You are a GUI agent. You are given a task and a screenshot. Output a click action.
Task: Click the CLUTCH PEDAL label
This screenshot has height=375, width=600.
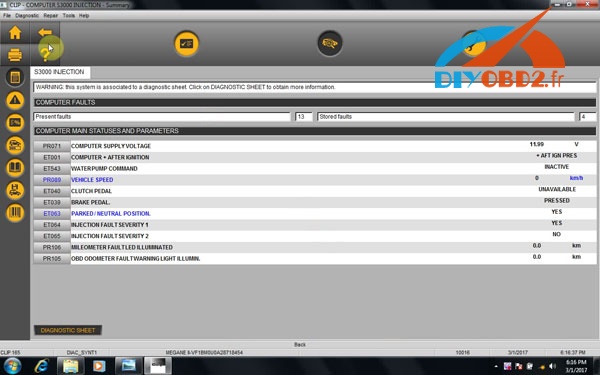pyautogui.click(x=91, y=191)
